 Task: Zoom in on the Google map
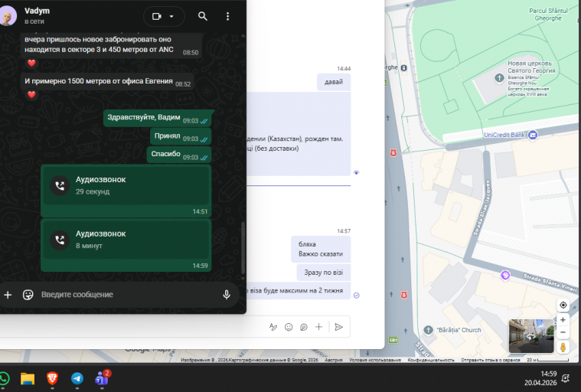tap(563, 320)
